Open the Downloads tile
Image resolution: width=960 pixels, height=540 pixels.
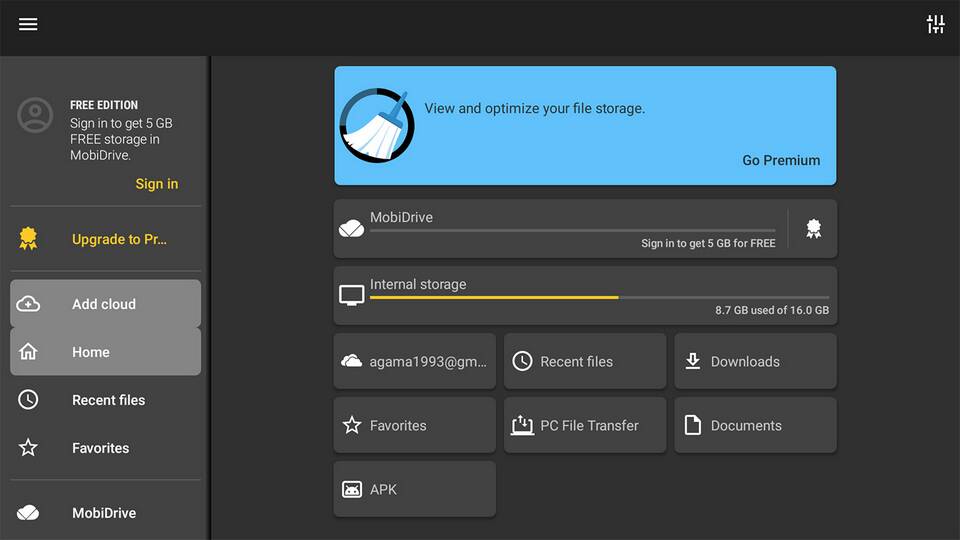(x=756, y=361)
